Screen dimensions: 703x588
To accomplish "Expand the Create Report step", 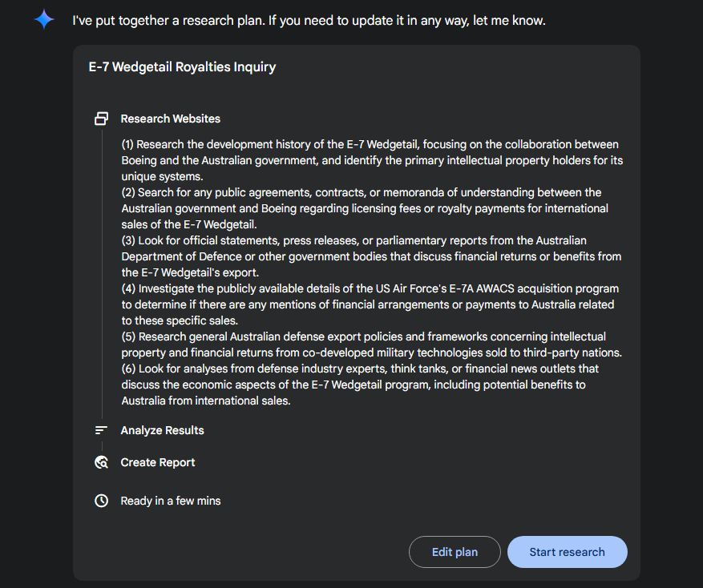I will (x=158, y=462).
